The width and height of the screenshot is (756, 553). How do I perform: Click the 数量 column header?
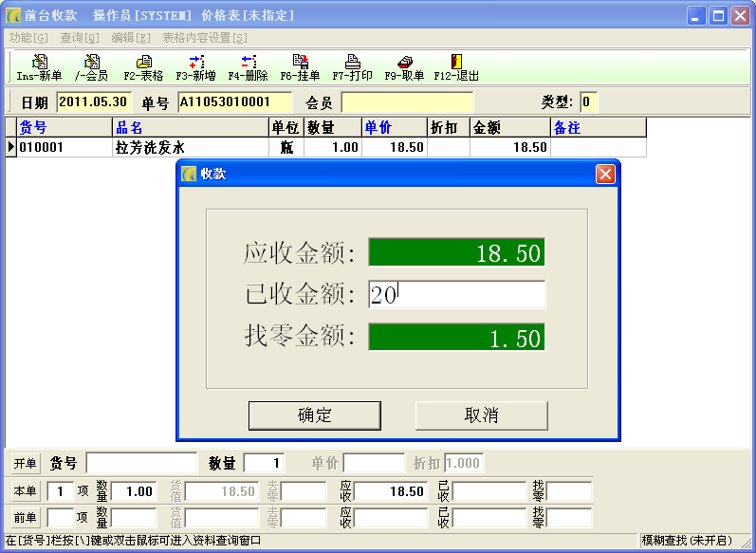click(x=332, y=127)
